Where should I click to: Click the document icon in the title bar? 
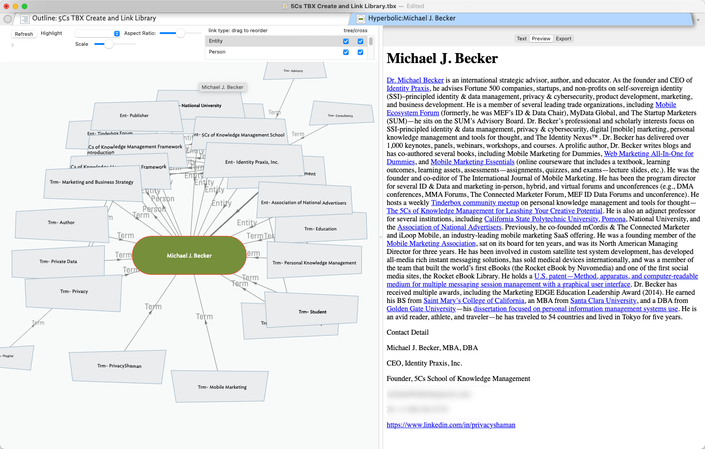(285, 6)
